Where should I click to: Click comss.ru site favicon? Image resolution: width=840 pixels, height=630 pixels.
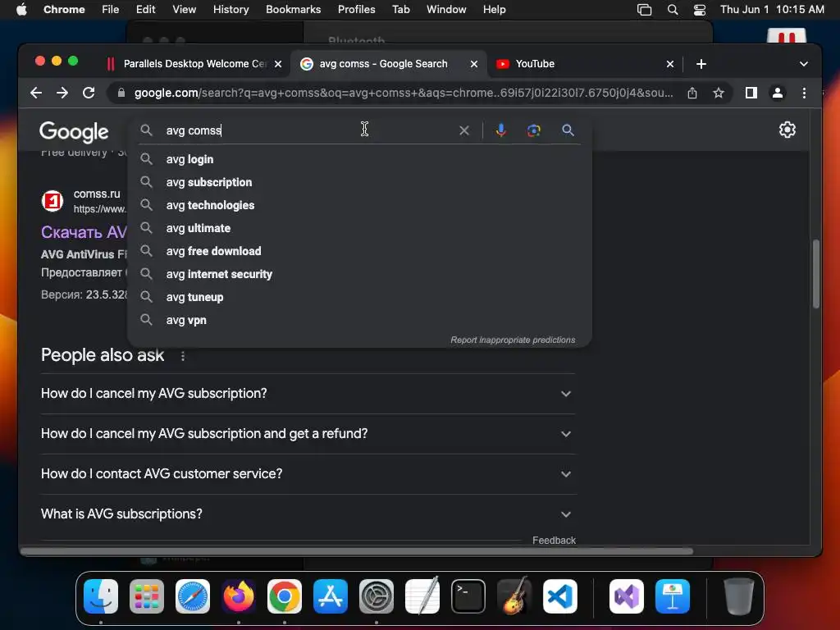tap(52, 202)
